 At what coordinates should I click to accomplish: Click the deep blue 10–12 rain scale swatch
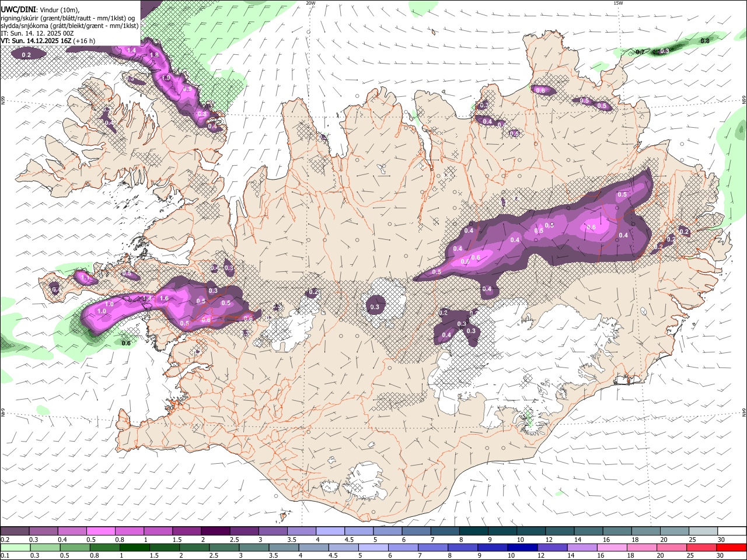point(522,548)
